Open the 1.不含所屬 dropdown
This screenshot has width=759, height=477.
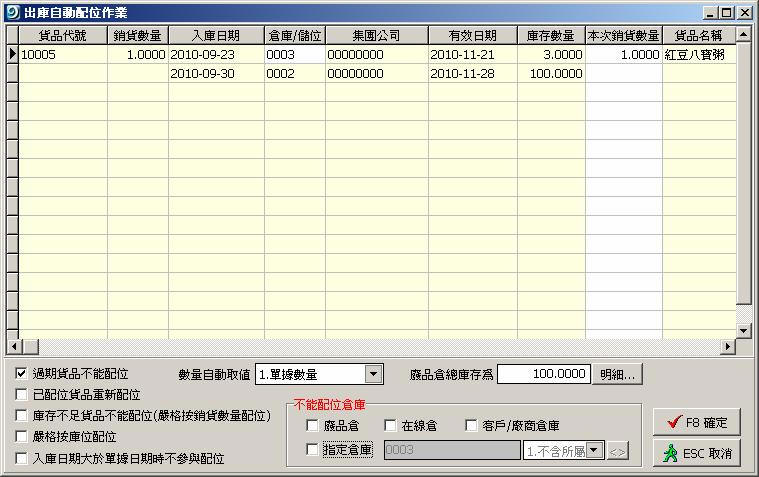[x=596, y=451]
